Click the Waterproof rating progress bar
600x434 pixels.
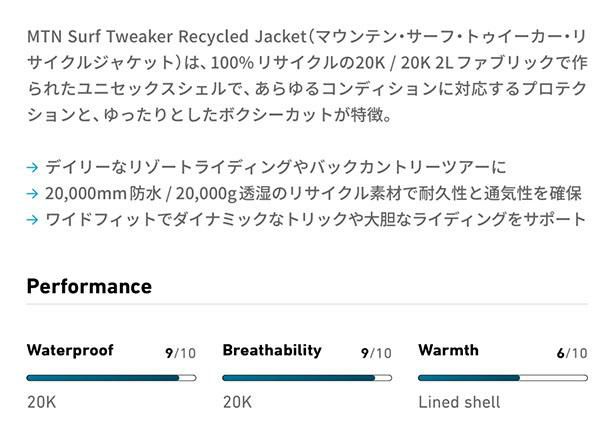click(111, 378)
